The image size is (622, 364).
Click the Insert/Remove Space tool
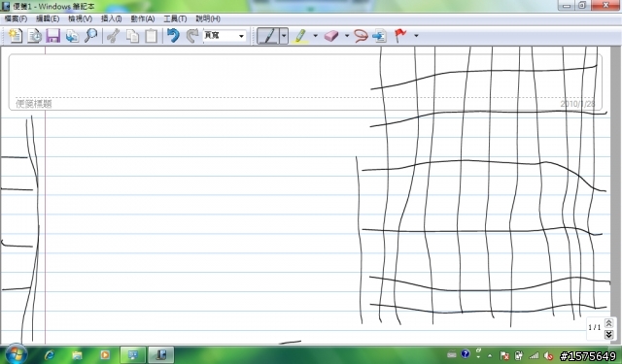380,36
